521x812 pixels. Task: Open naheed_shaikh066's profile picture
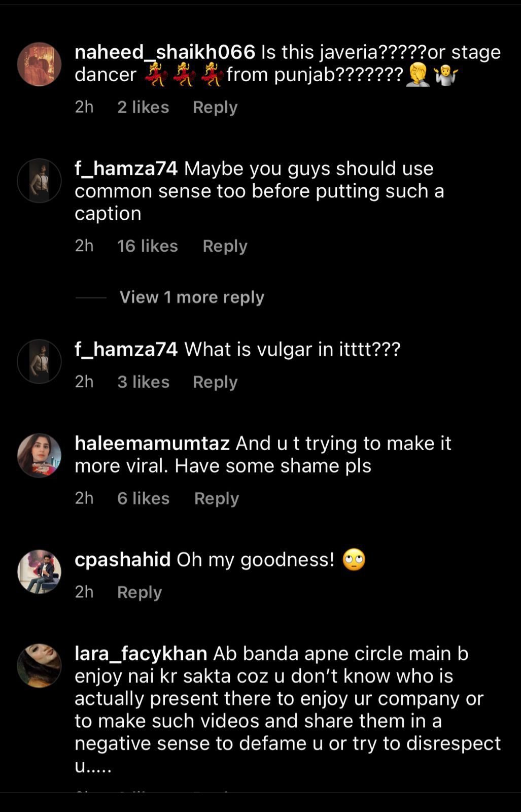pyautogui.click(x=40, y=64)
